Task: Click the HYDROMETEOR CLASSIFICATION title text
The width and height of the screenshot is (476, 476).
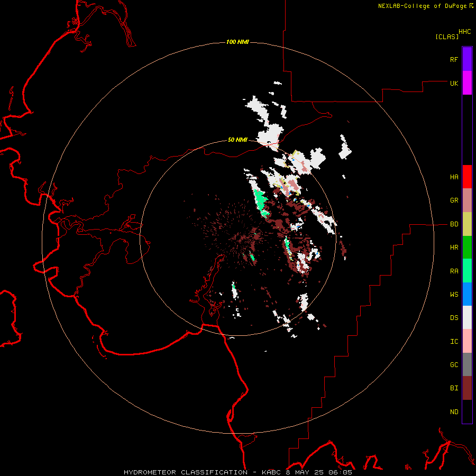Action: pos(186,472)
